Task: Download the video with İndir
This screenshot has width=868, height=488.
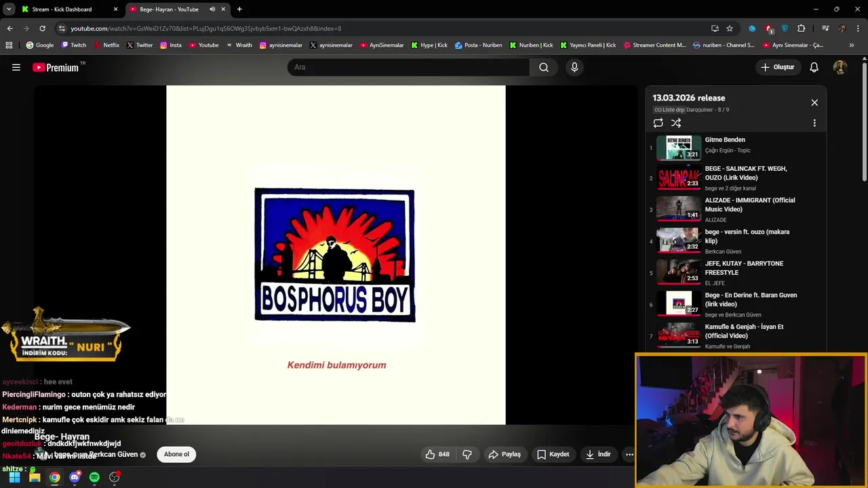Action: pos(599,454)
